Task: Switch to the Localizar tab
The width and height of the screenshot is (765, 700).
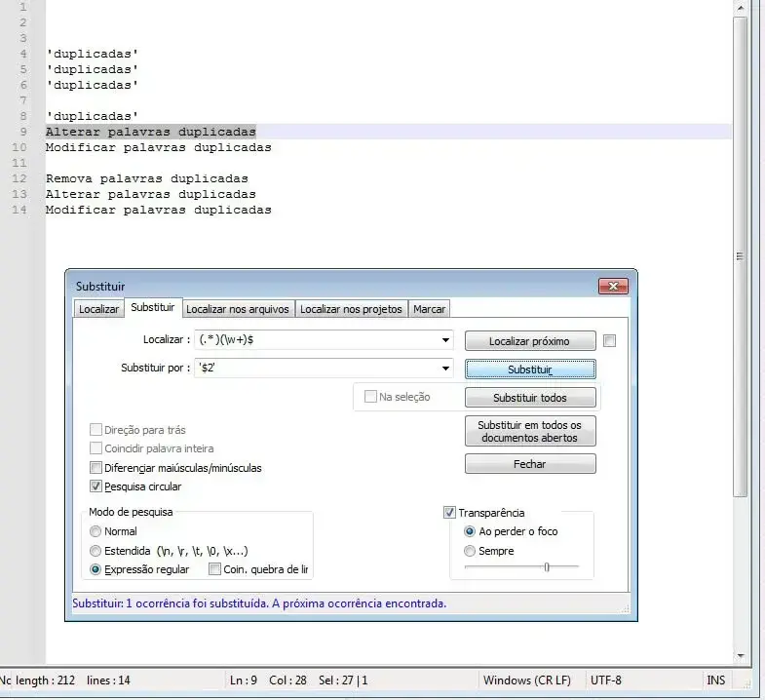Action: [99, 309]
